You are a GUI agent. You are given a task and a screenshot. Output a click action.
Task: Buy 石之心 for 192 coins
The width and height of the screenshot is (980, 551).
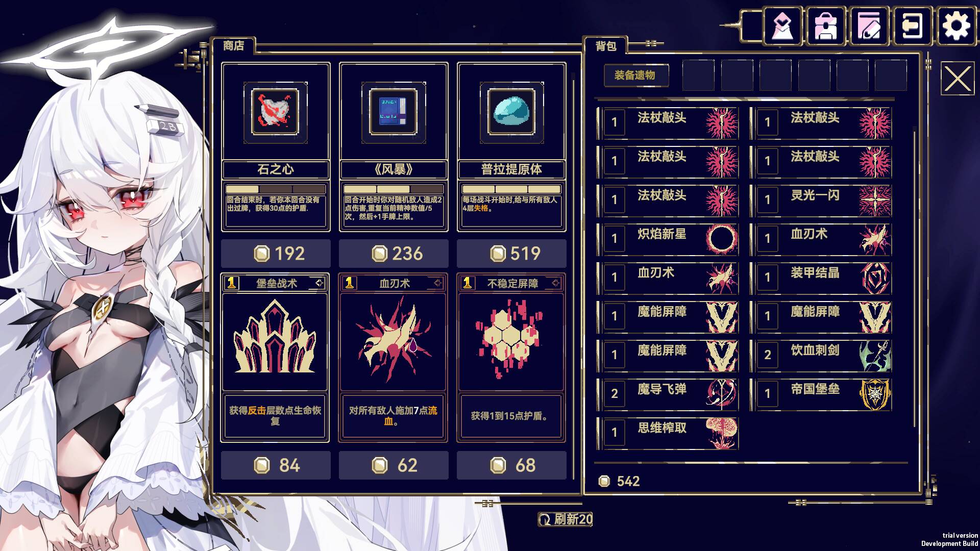276,254
